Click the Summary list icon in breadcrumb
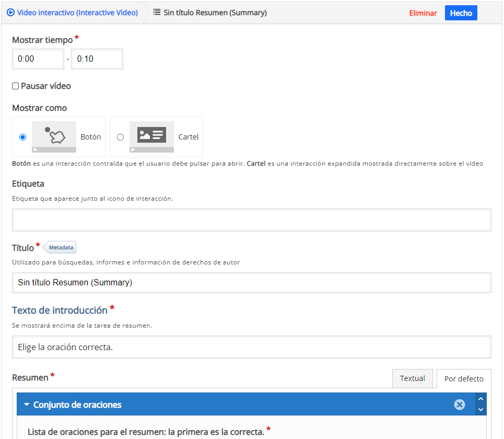Image resolution: width=504 pixels, height=439 pixels. [157, 13]
